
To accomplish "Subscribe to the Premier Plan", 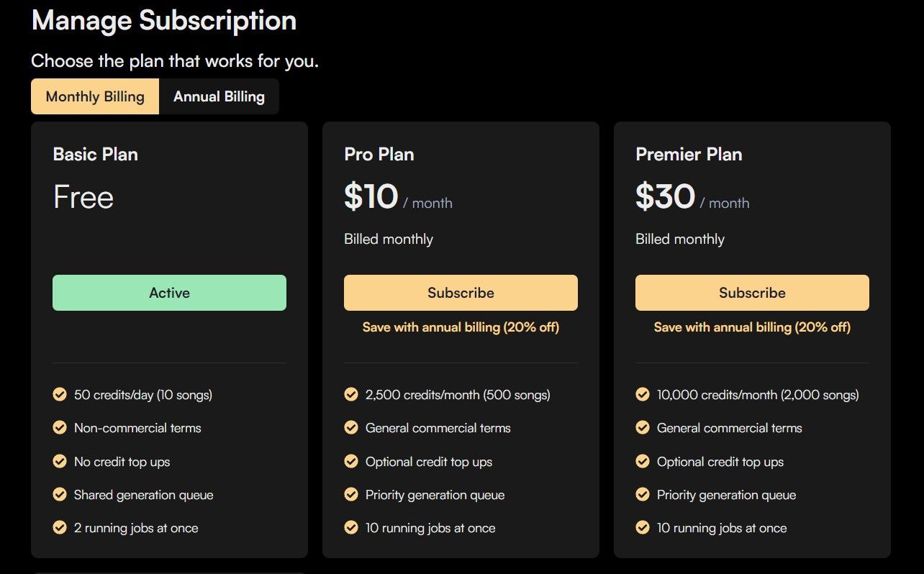I will point(752,293).
